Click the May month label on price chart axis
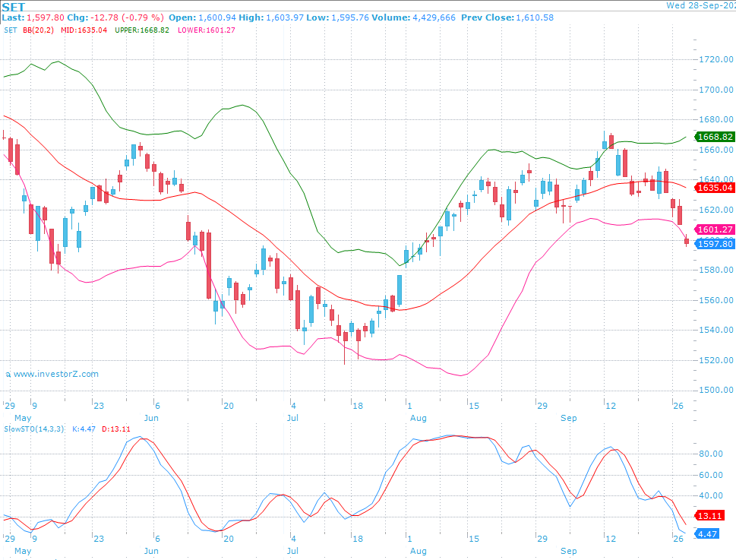This screenshot has height=560, width=736. pyautogui.click(x=23, y=418)
